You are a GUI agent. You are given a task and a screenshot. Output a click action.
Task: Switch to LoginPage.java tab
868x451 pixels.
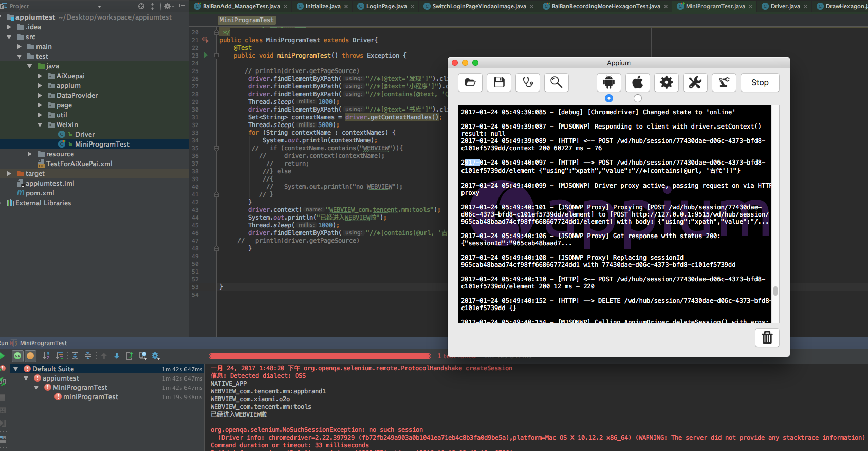click(386, 6)
